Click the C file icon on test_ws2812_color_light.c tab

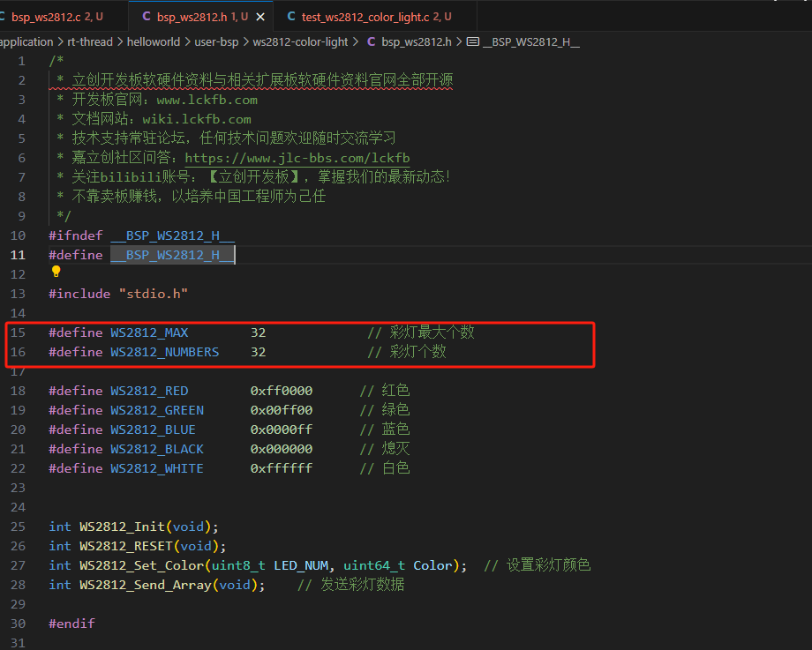(x=291, y=17)
